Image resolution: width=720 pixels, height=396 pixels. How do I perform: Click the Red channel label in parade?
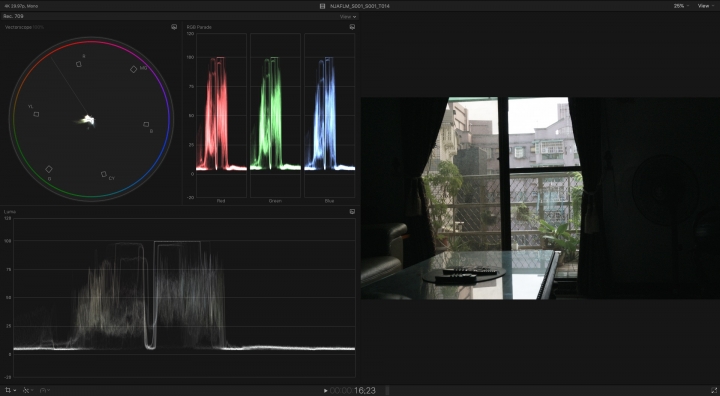coord(221,201)
